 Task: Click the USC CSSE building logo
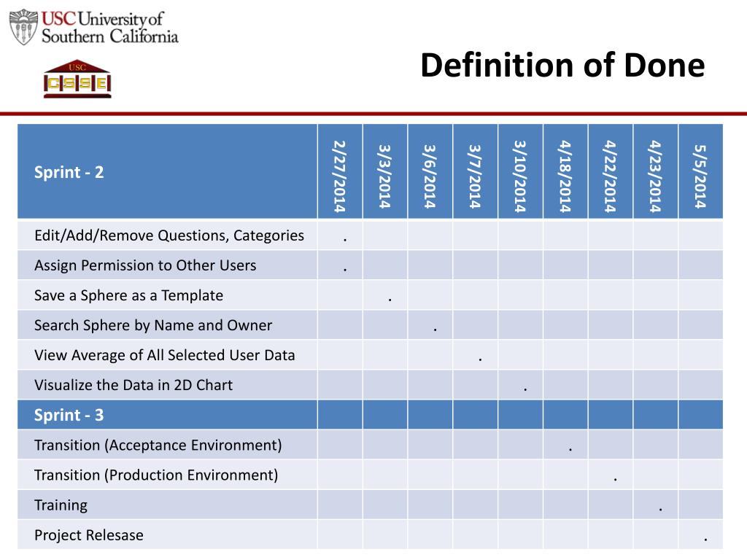coord(77,79)
